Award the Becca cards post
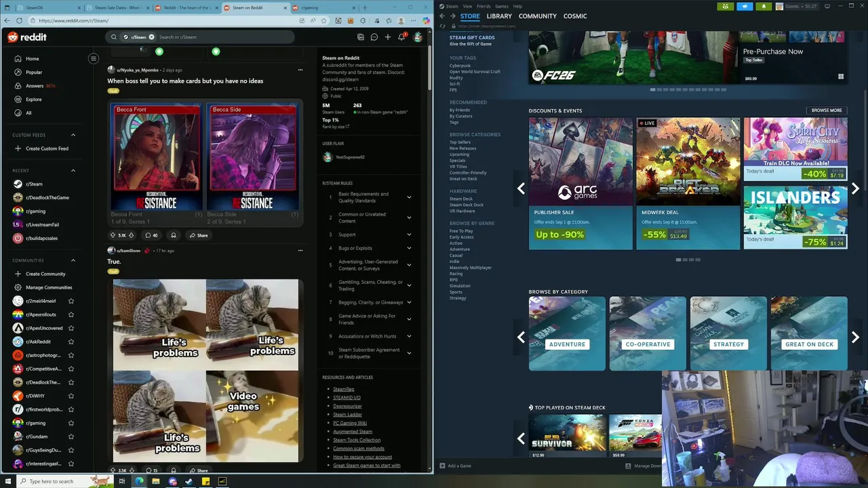Image resolution: width=868 pixels, height=488 pixels. tap(174, 235)
